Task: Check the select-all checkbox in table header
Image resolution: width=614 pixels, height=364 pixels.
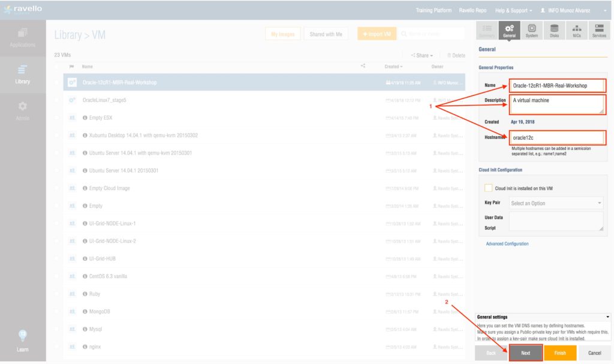Action: tap(57, 67)
